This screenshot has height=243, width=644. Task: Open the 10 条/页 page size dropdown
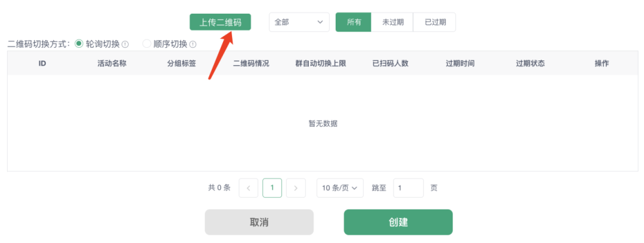[340, 187]
